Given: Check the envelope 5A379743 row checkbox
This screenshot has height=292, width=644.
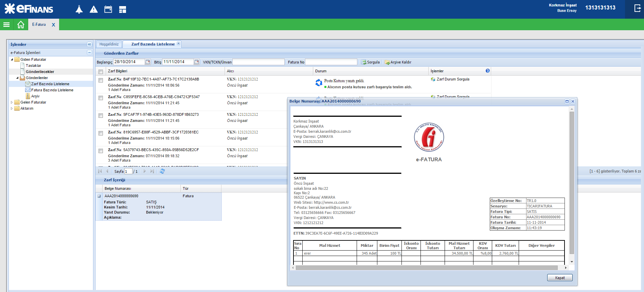Looking at the screenshot, I should point(101,151).
